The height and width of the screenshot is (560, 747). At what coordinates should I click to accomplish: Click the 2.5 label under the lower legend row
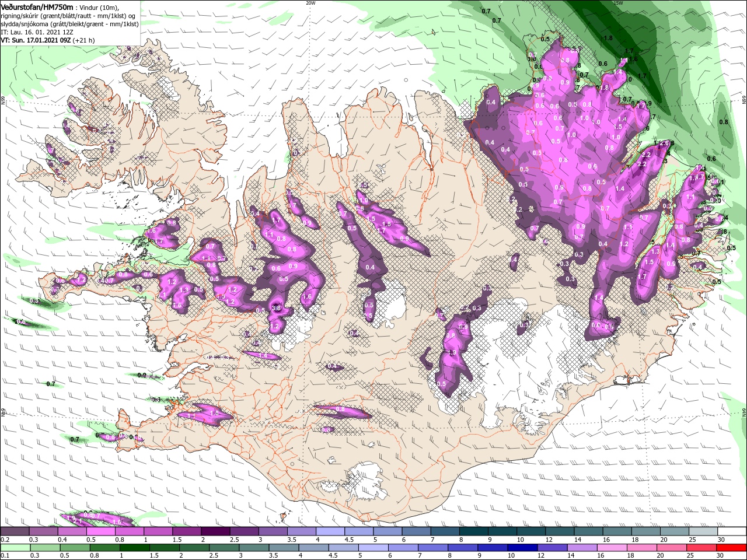tap(212, 555)
